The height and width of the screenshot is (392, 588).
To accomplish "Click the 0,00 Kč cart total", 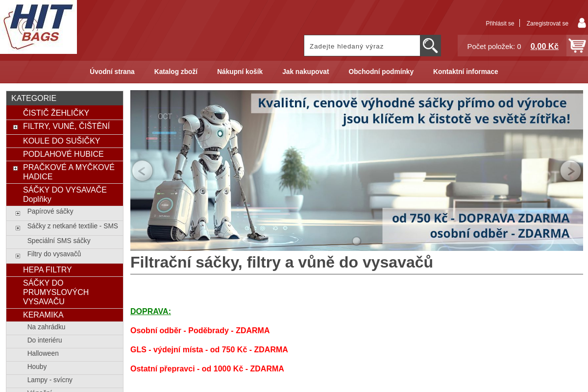I will coord(544,46).
